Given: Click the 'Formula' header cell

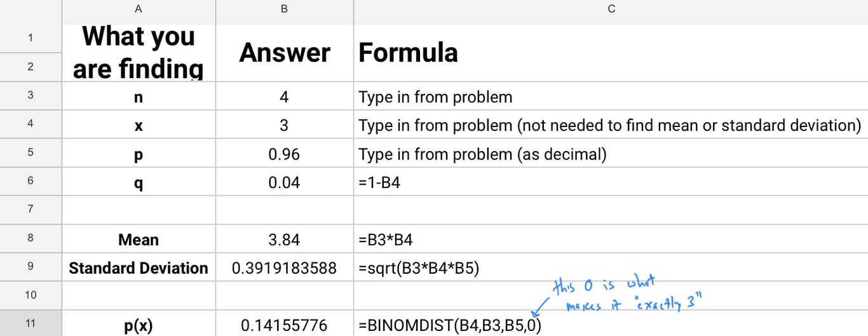Looking at the screenshot, I should [408, 53].
